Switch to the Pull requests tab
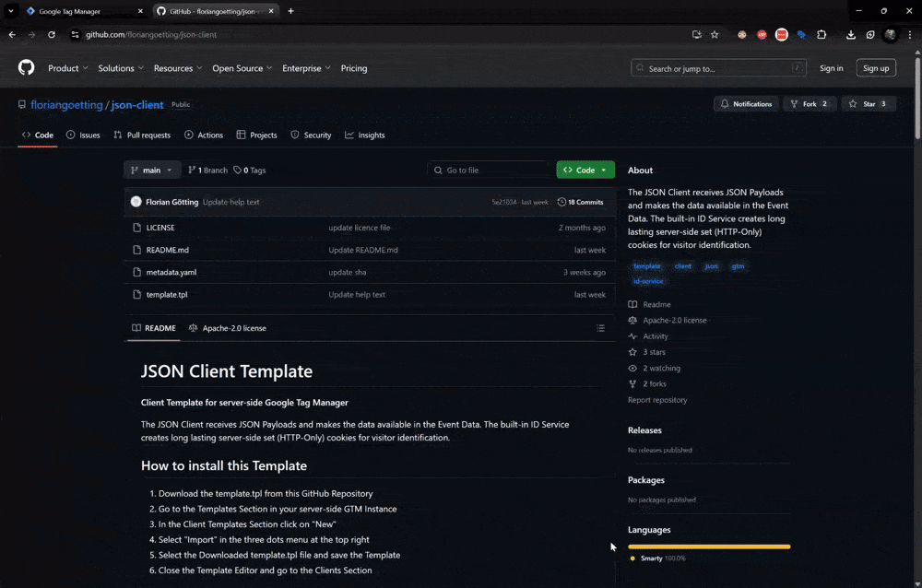 click(x=142, y=135)
